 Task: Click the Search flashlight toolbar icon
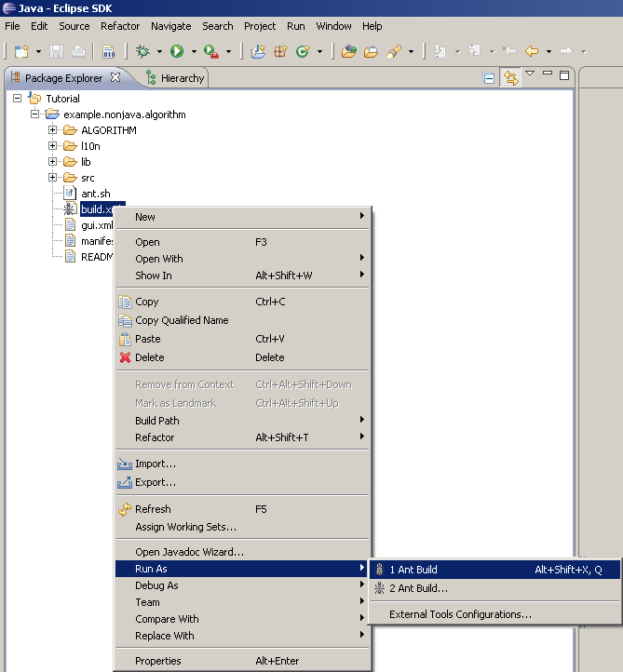click(x=394, y=51)
